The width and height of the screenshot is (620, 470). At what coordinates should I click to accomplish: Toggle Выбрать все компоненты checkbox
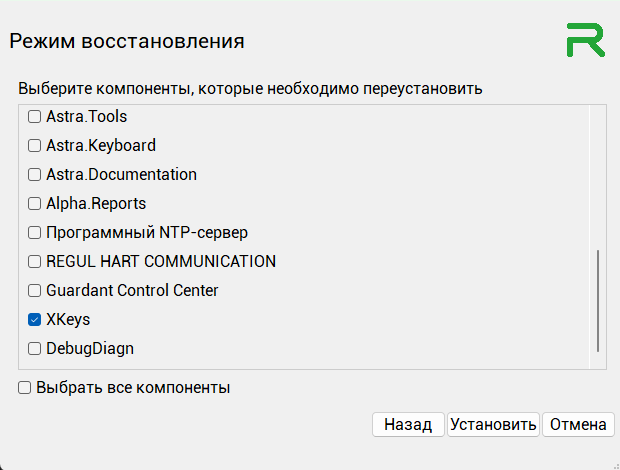(x=24, y=387)
